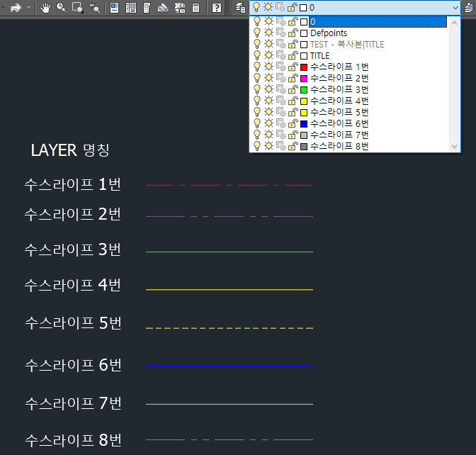The width and height of the screenshot is (476, 455).
Task: Click red color swatch of 수스라이프 1번
Action: 304,67
